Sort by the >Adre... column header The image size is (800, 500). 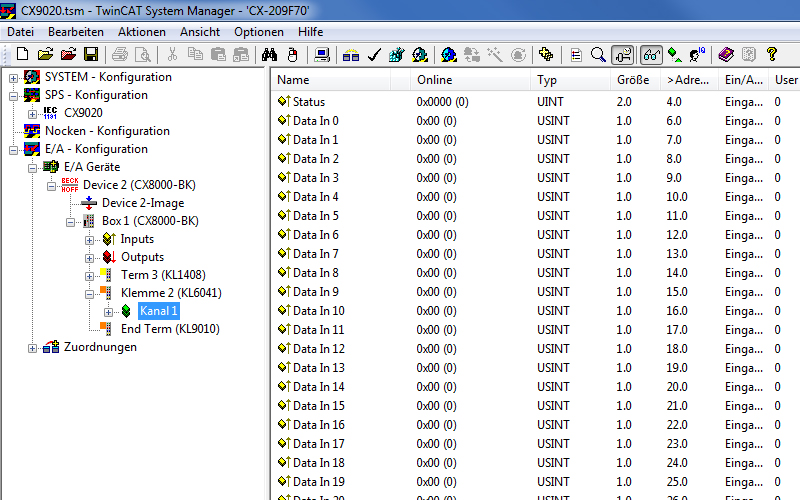point(689,80)
